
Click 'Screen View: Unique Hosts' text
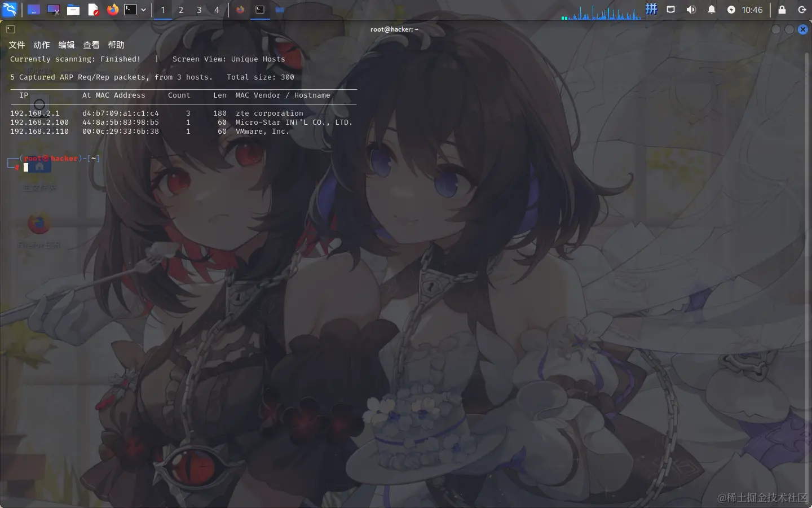tap(229, 59)
